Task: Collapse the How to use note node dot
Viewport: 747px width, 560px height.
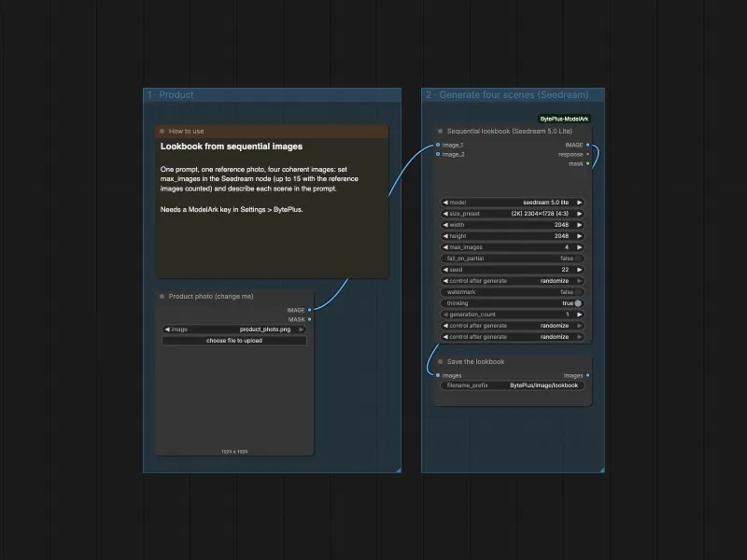Action: click(x=162, y=131)
